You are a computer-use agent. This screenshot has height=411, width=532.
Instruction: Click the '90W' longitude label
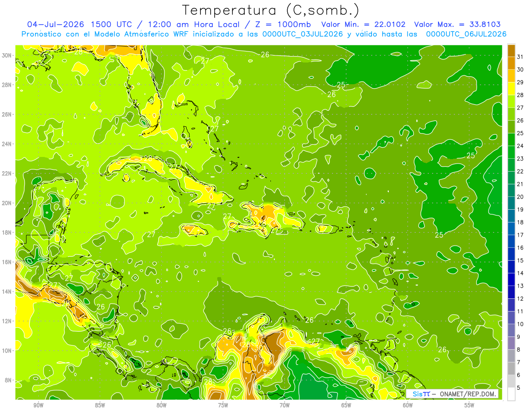[x=39, y=405]
